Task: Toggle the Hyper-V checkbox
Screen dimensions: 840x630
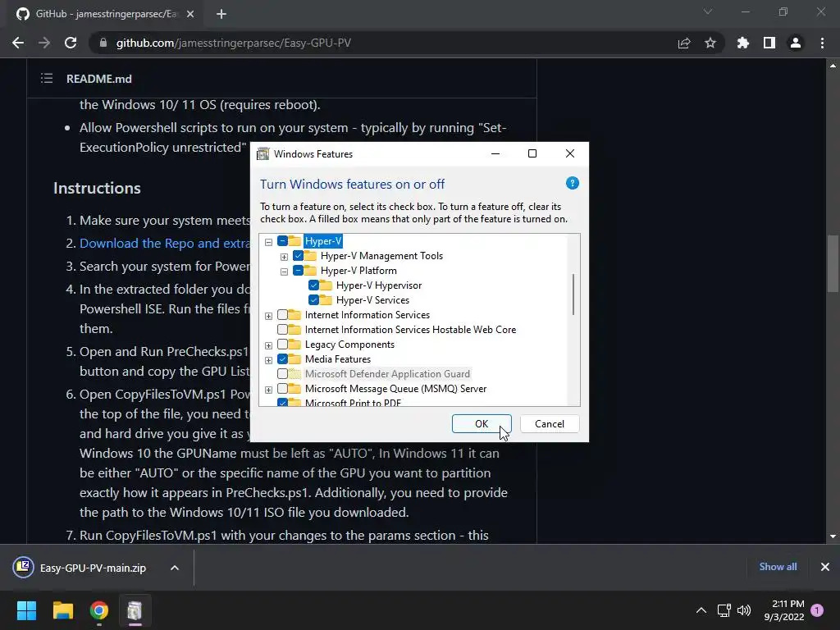Action: (x=282, y=241)
